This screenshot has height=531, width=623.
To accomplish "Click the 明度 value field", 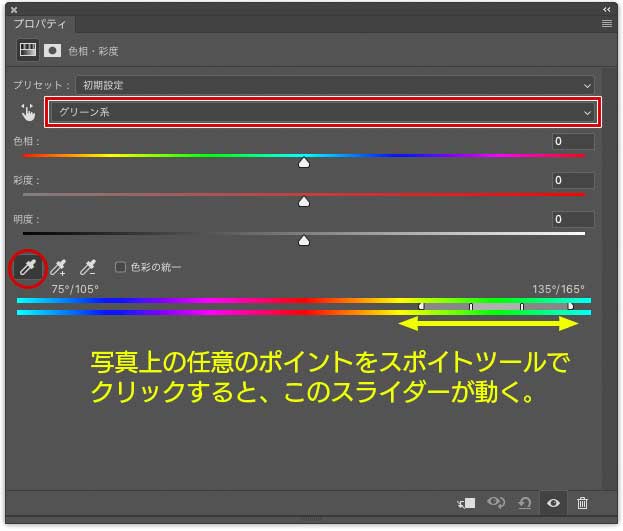I will pyautogui.click(x=573, y=219).
